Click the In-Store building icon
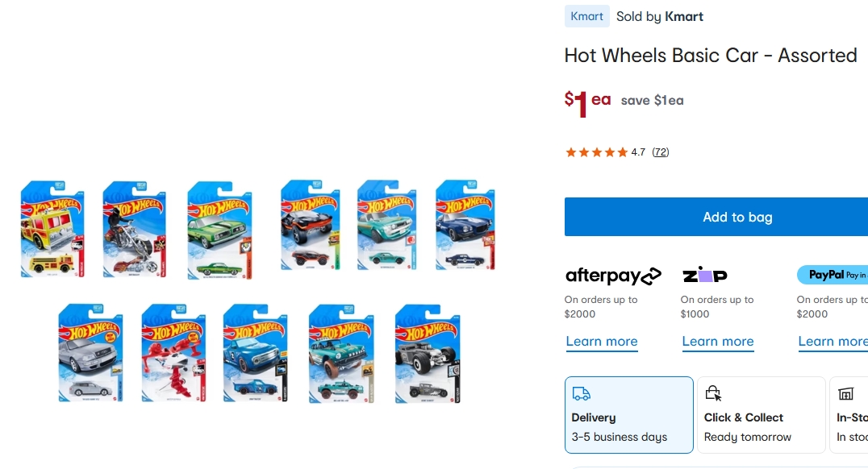 (x=846, y=393)
